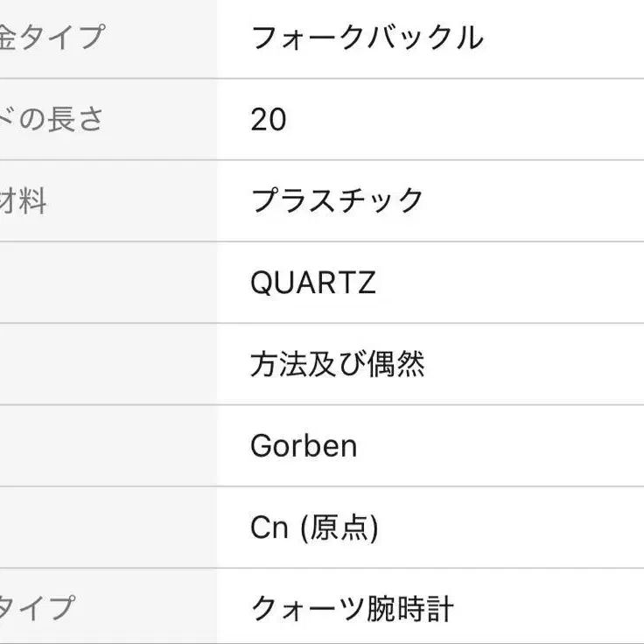Click the Gorben brand text

coord(304,446)
